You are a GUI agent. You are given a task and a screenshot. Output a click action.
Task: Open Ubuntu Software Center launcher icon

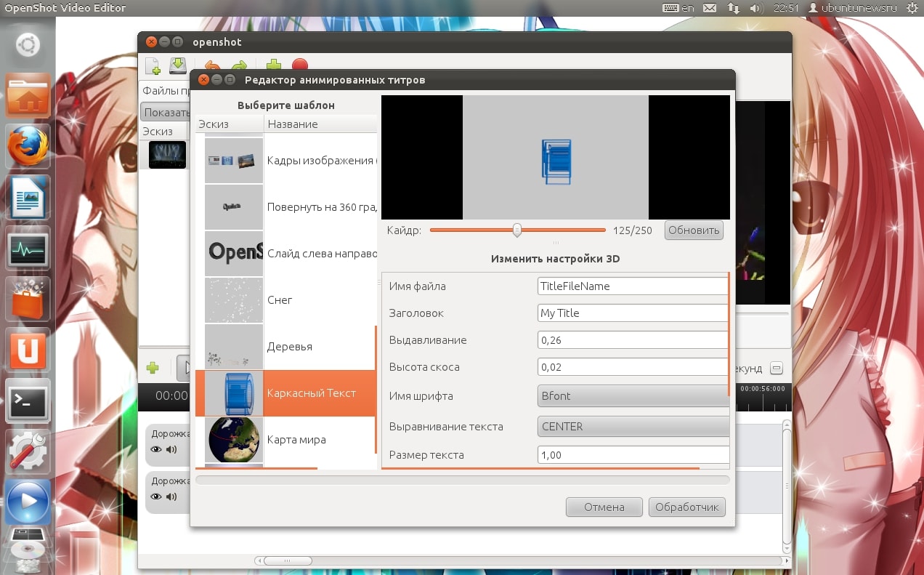click(x=28, y=299)
